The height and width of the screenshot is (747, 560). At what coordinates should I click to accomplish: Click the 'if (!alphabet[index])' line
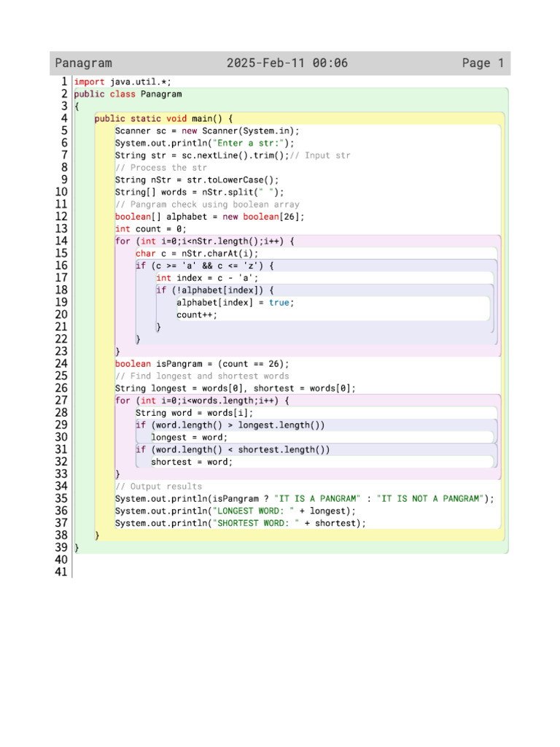[x=215, y=290]
